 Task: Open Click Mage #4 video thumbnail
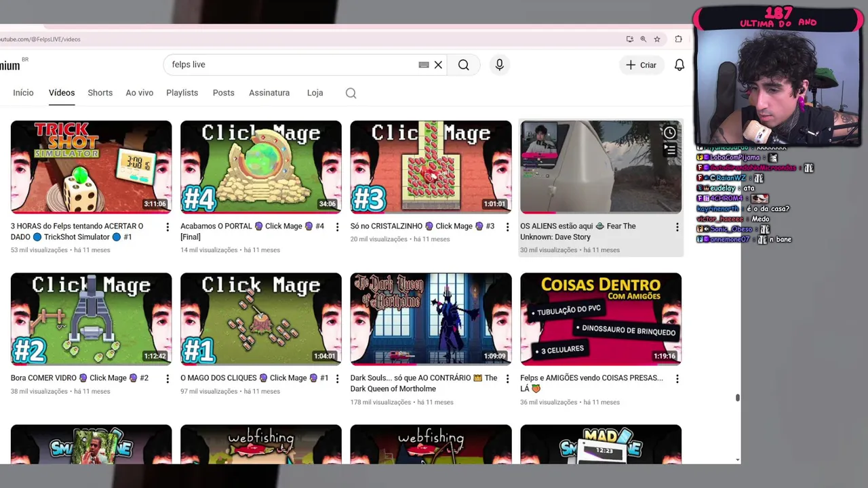click(261, 167)
